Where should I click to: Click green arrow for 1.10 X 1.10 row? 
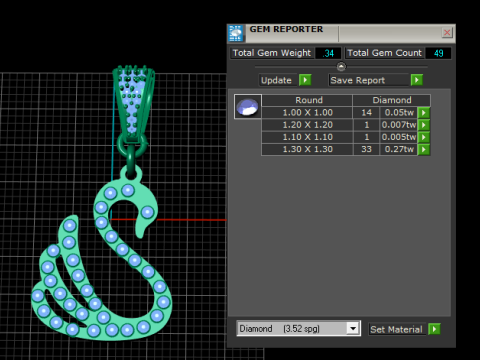424,137
